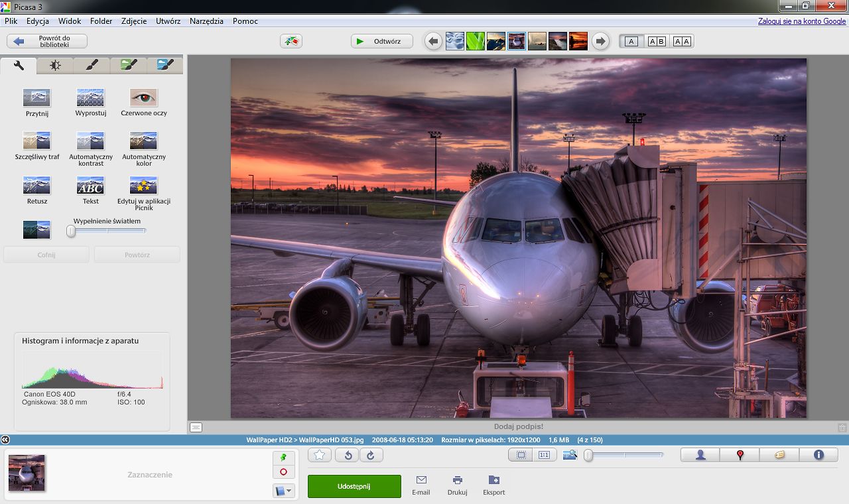Open the album dropdown in selection tray
The image size is (849, 504).
coord(283,491)
